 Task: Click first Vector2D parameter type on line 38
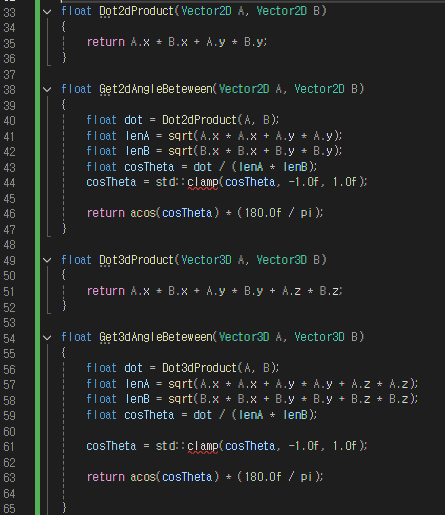point(244,89)
